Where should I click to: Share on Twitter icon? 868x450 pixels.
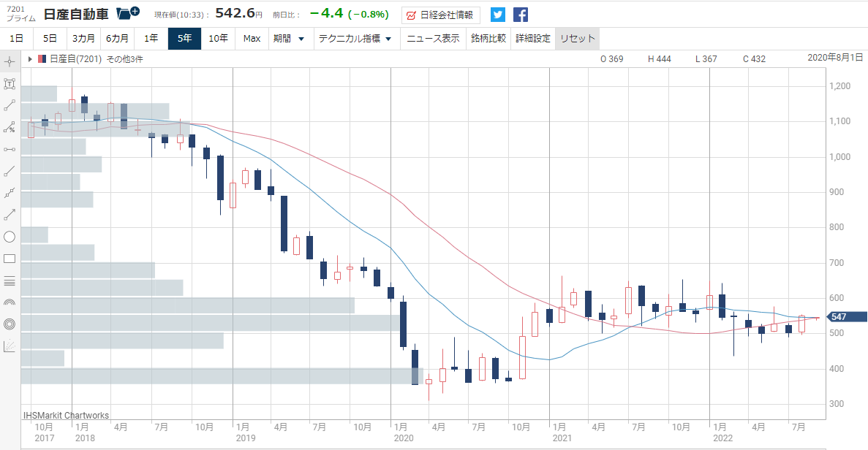(x=498, y=15)
